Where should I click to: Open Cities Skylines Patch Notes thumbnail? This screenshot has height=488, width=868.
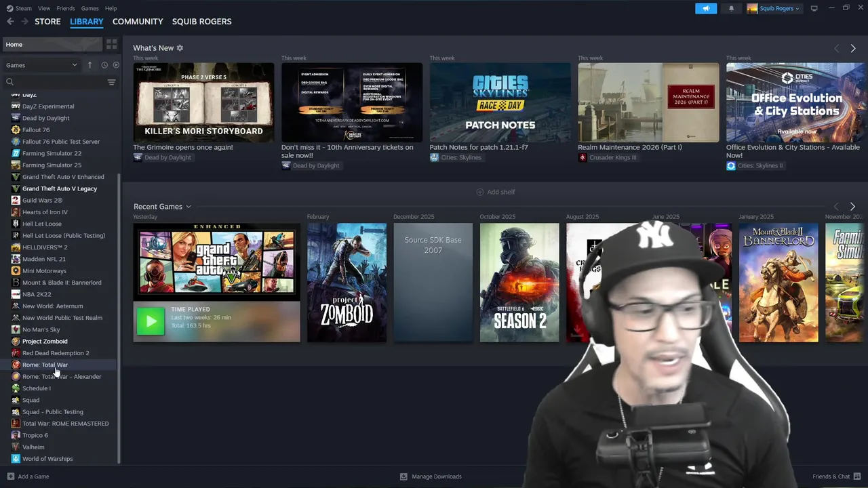point(500,102)
